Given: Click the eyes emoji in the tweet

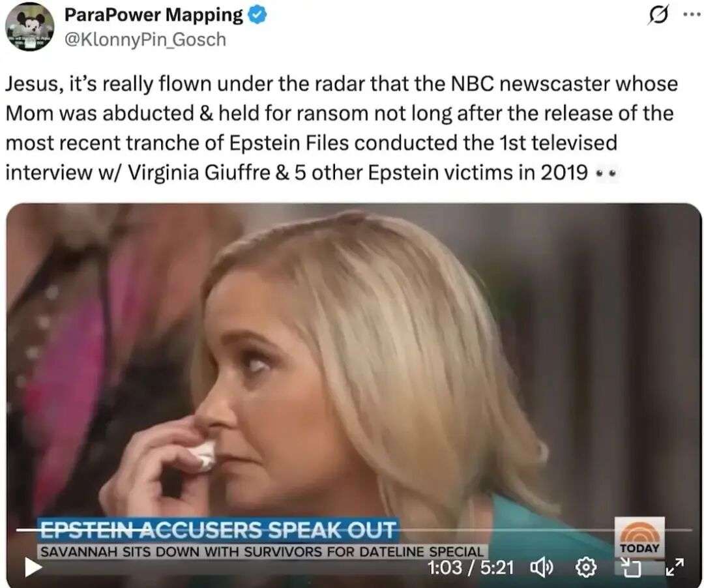Looking at the screenshot, I should click(607, 173).
